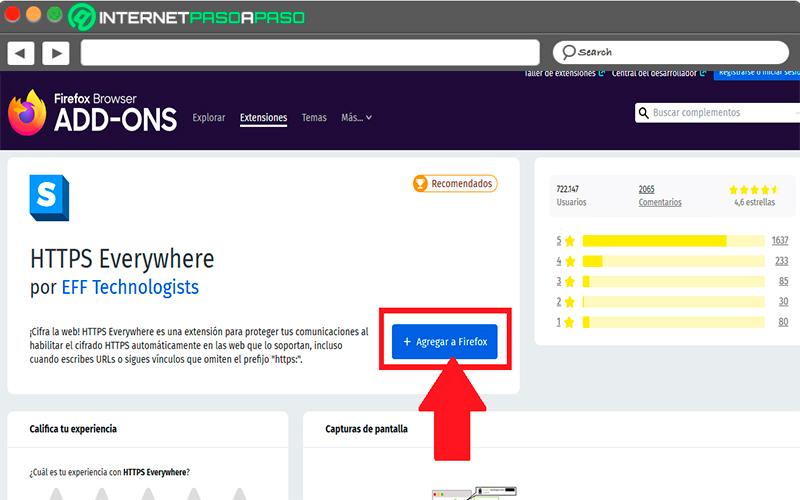Click the orange minimize window button

tap(34, 14)
